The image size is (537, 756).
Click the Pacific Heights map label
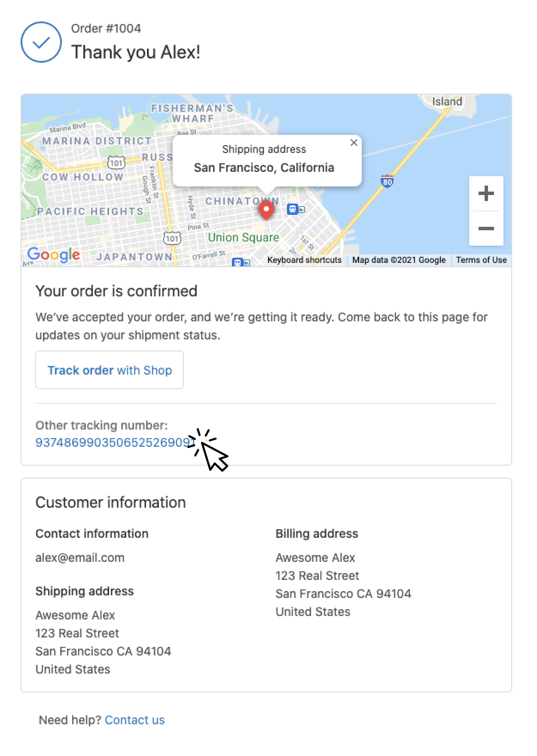click(90, 211)
